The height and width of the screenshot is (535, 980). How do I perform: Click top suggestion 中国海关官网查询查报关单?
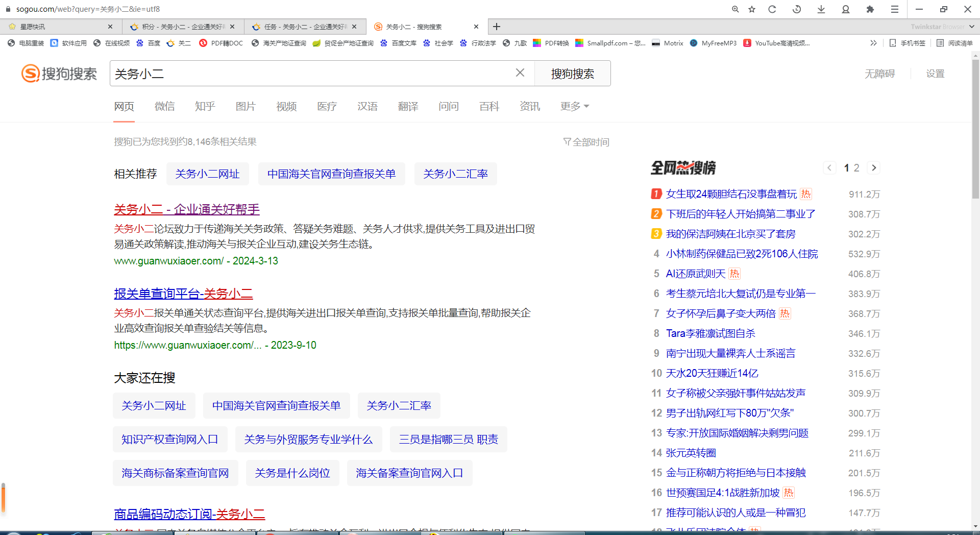pyautogui.click(x=331, y=174)
